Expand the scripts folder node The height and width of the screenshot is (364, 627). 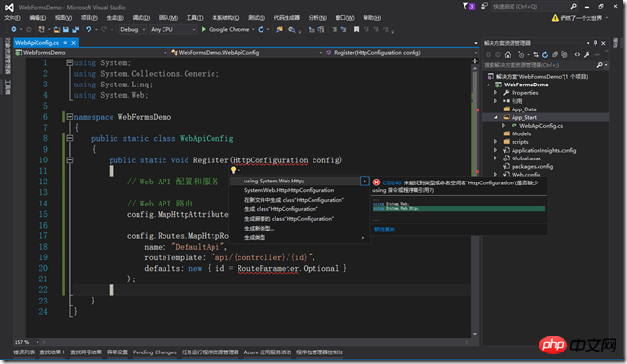coord(496,142)
